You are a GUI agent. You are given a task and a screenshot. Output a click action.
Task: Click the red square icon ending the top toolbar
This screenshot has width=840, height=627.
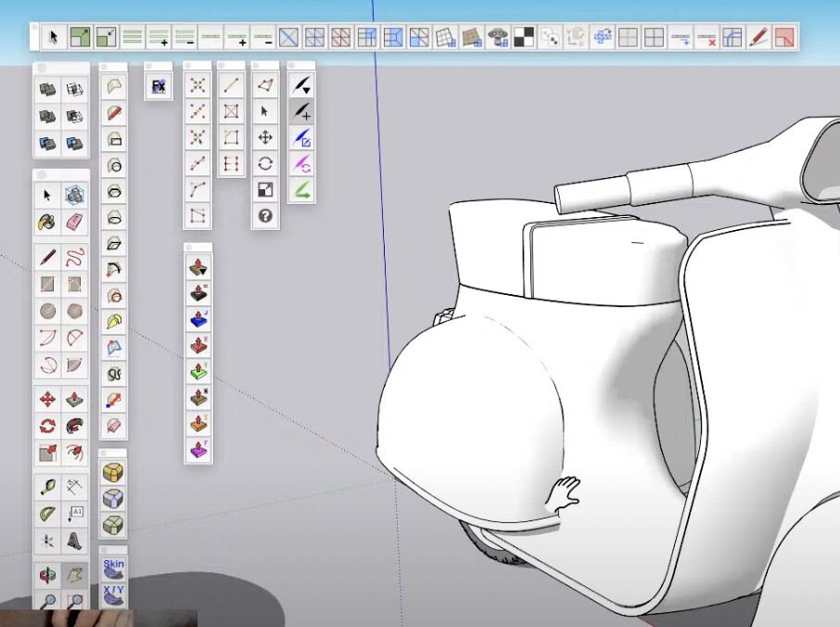point(784,37)
